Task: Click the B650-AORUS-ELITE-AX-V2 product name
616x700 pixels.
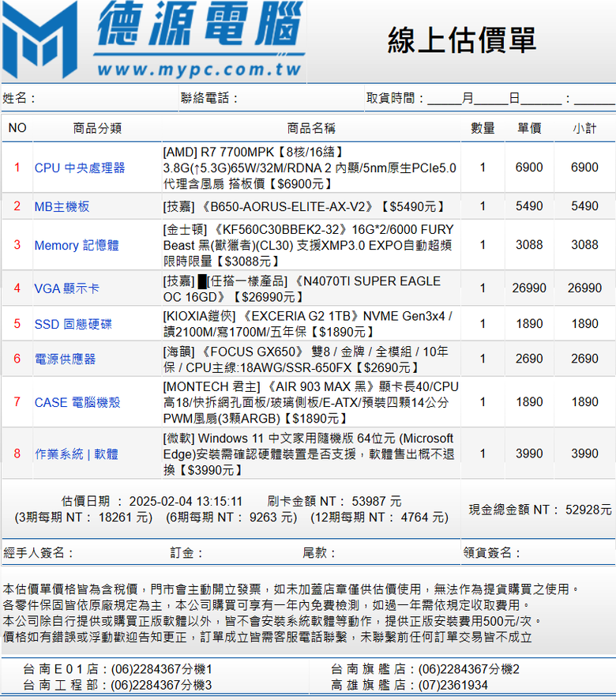Action: (304, 206)
